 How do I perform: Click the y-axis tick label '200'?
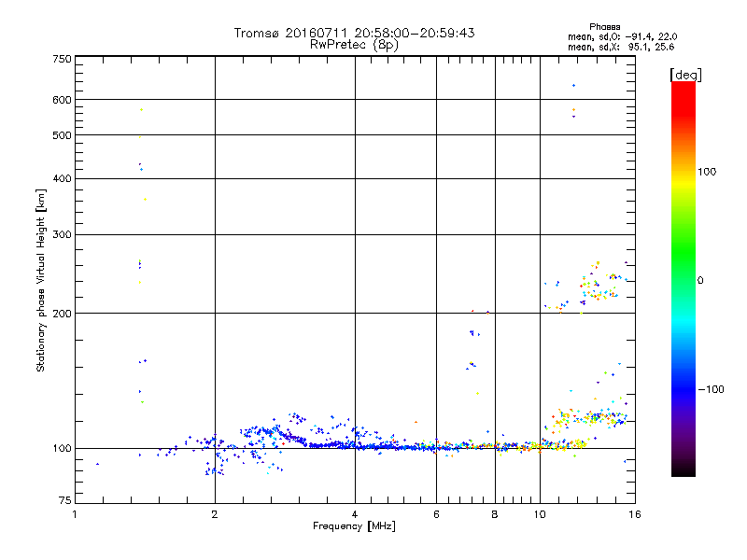63,314
